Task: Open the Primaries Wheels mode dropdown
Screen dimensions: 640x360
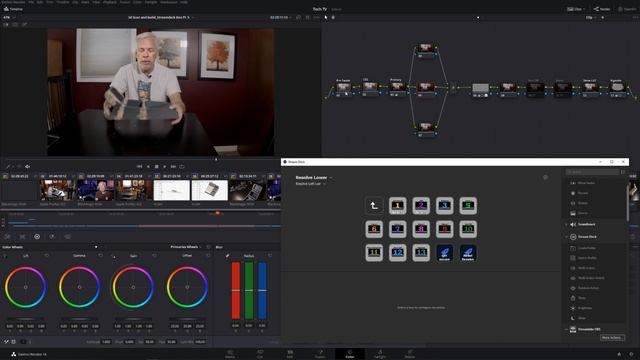Action: (x=186, y=247)
